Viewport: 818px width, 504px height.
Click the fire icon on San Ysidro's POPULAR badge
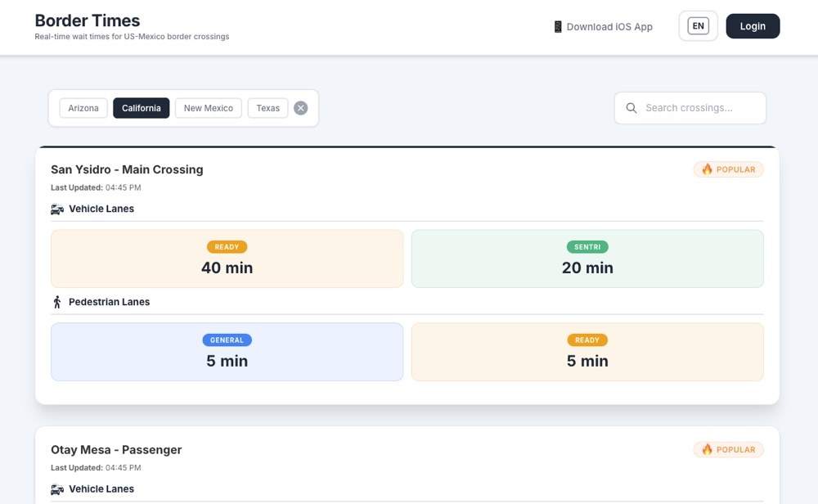707,169
